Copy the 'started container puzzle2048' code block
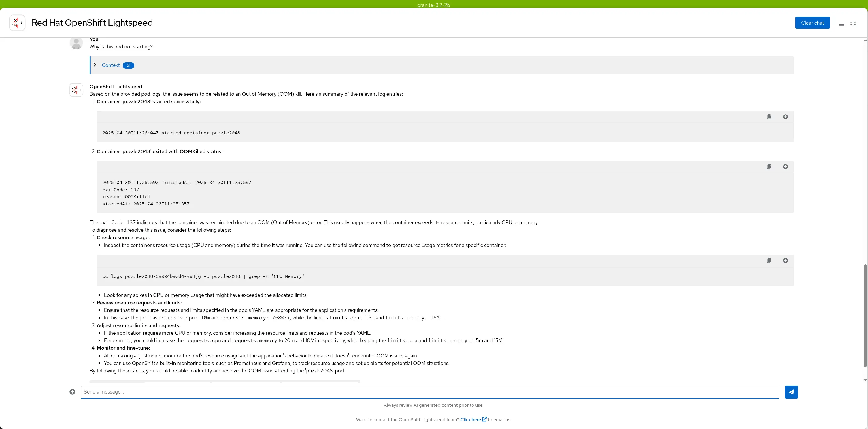Image resolution: width=868 pixels, height=429 pixels. pos(769,117)
